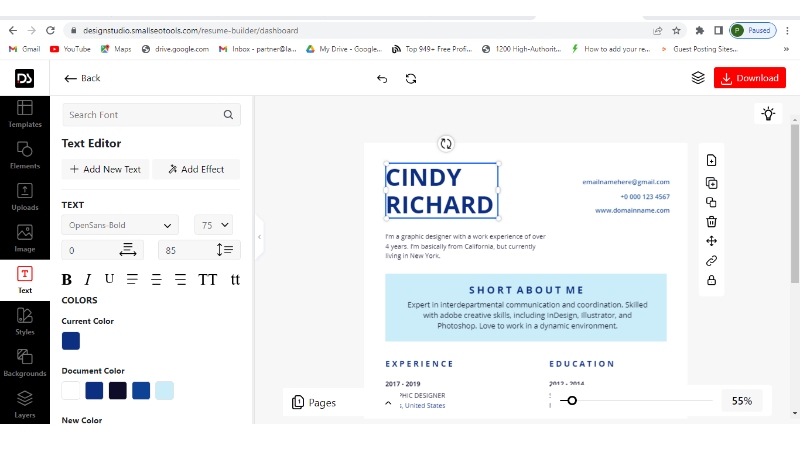
Task: Click the Download button
Action: pyautogui.click(x=749, y=78)
